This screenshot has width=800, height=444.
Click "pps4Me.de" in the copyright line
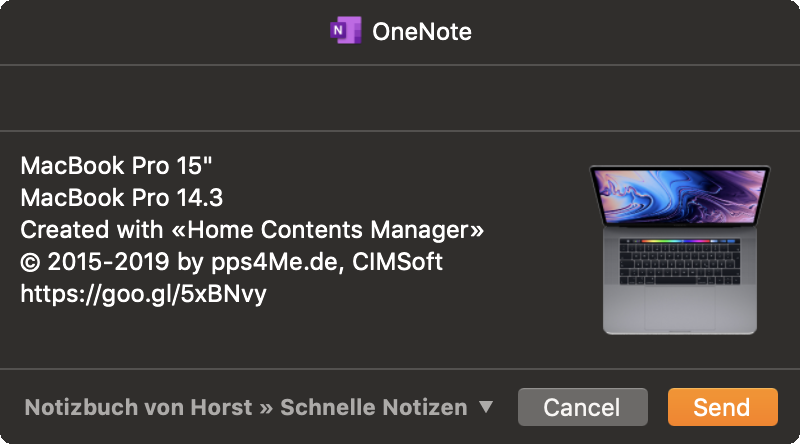tap(274, 262)
